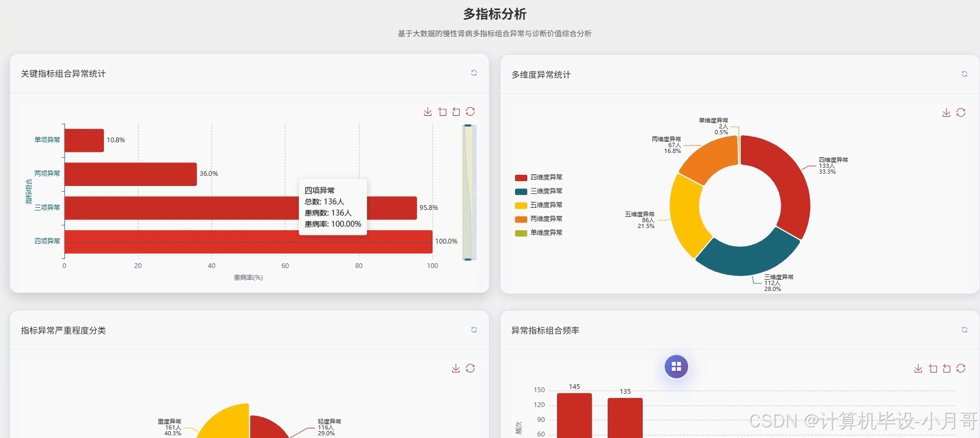The height and width of the screenshot is (438, 980).
Task: Click the 三维度异常 112人 28.0% label
Action: 779,283
